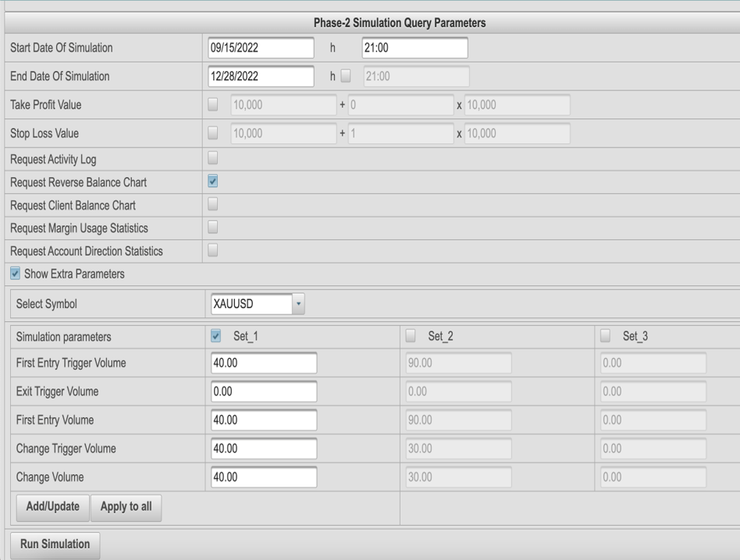Tick the Request Activity Log checkbox

point(213,158)
